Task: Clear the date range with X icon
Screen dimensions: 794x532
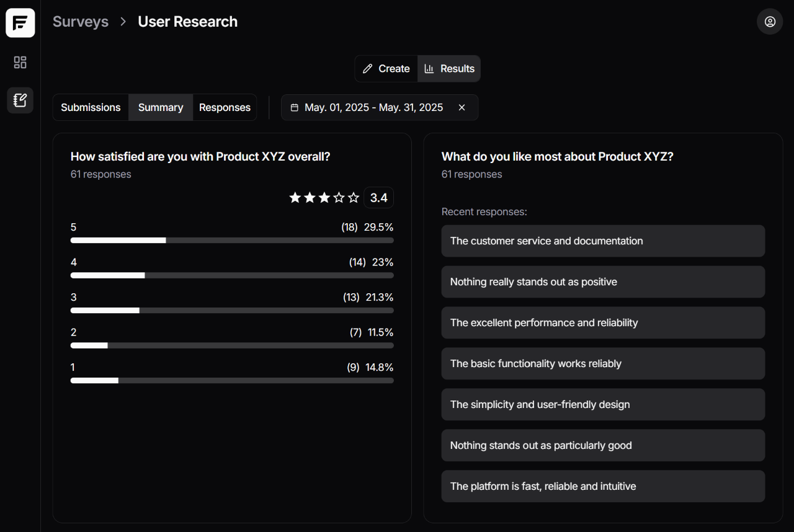Action: point(462,108)
